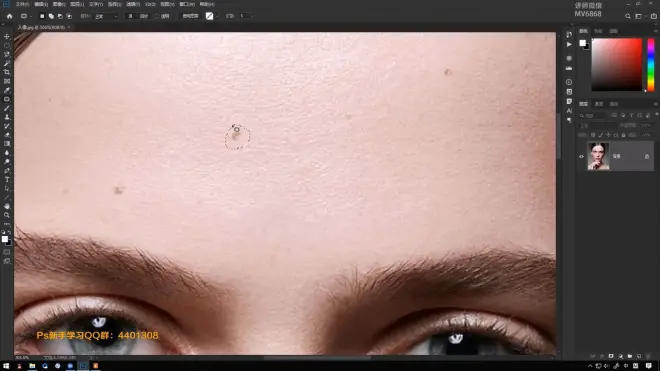Select the Frame tool
The image size is (660, 371).
click(x=7, y=81)
